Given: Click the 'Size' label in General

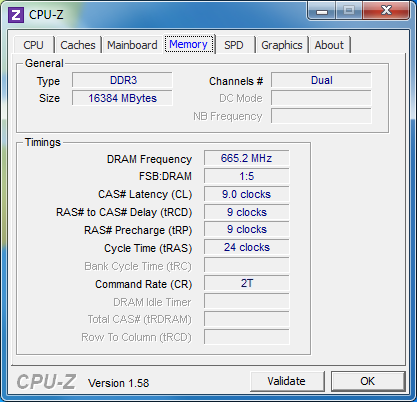Looking at the screenshot, I should [x=49, y=98].
